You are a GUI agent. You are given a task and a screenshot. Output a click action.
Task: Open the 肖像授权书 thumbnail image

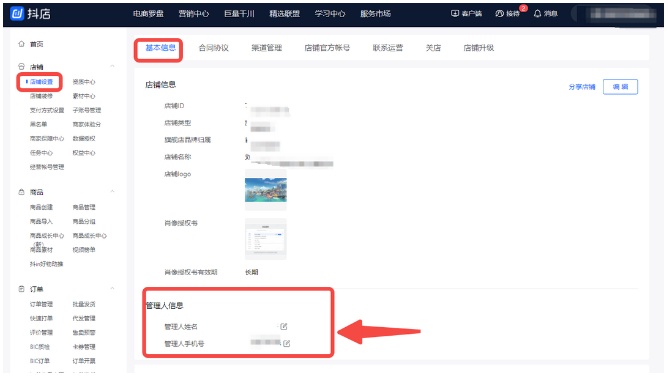266,239
